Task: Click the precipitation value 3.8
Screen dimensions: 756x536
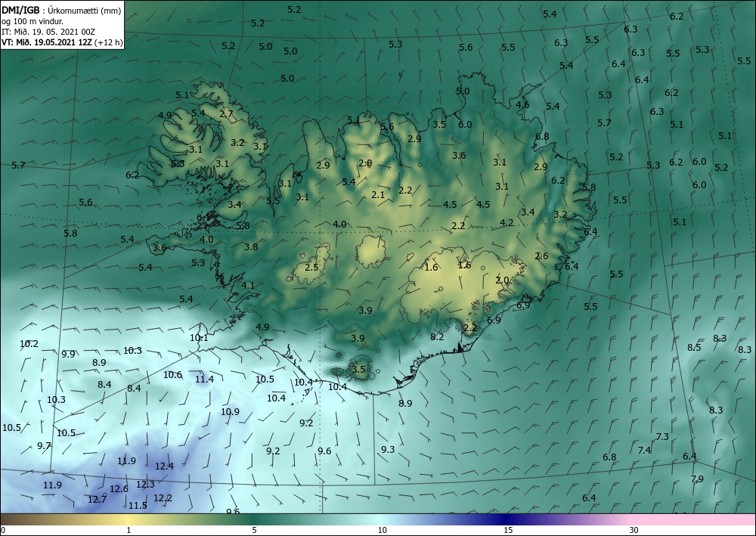Action: pyautogui.click(x=251, y=246)
